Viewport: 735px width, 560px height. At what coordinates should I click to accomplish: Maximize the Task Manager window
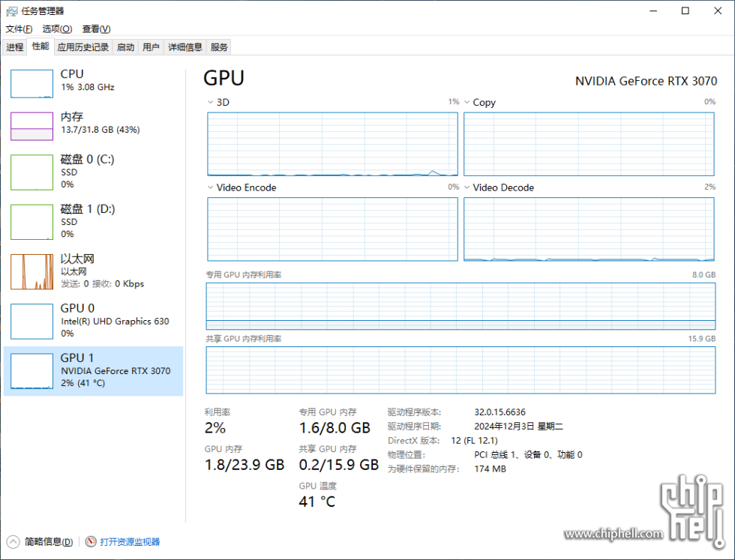(685, 10)
